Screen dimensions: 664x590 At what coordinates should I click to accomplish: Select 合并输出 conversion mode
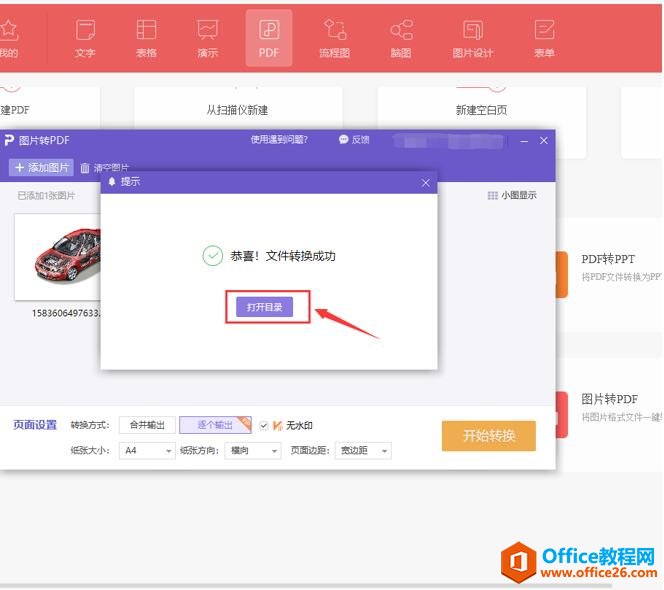point(147,425)
